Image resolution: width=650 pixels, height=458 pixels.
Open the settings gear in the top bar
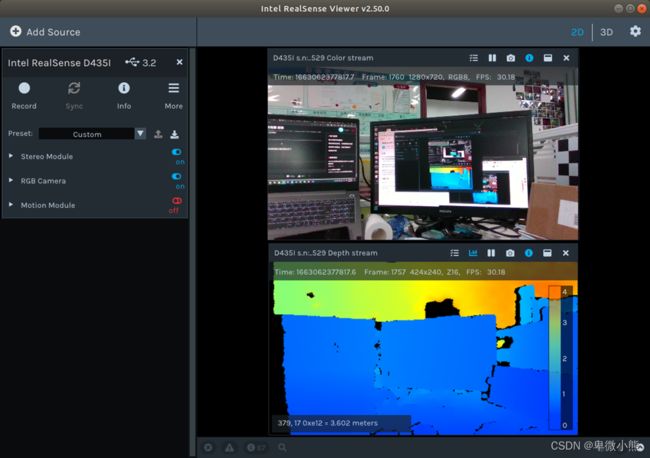click(635, 32)
